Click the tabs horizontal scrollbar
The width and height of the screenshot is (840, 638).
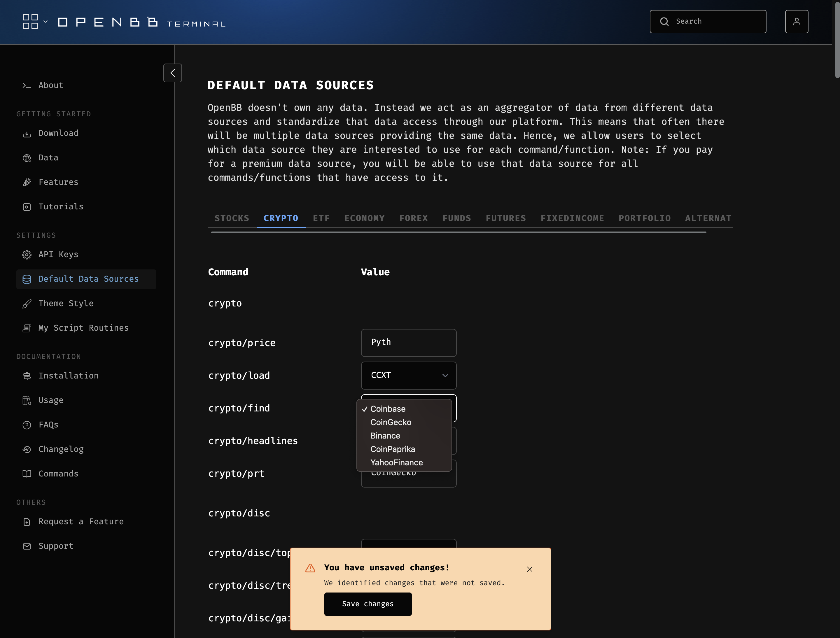[x=459, y=232]
